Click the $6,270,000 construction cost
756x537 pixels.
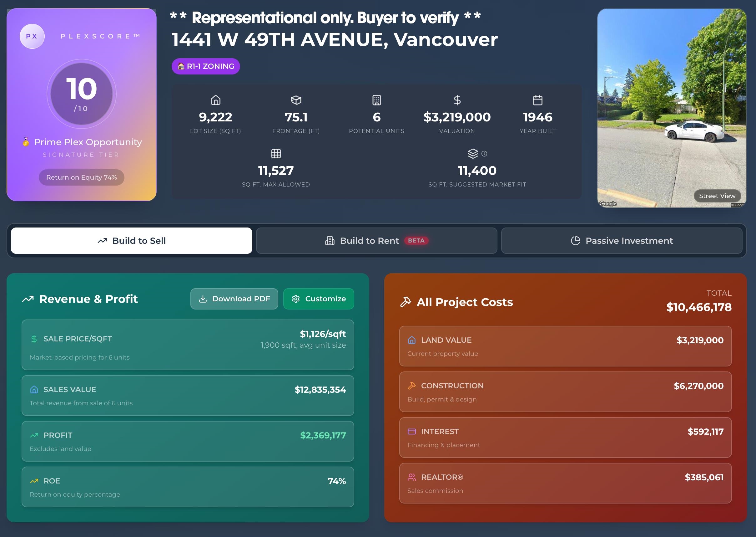pos(698,386)
